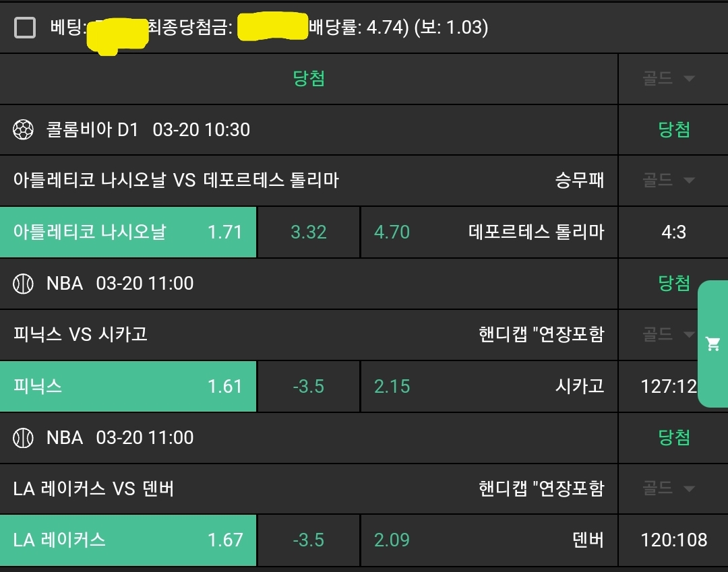Click the 콜롬비아 D1 league header
Viewport: 728px width, 572px height.
point(92,129)
